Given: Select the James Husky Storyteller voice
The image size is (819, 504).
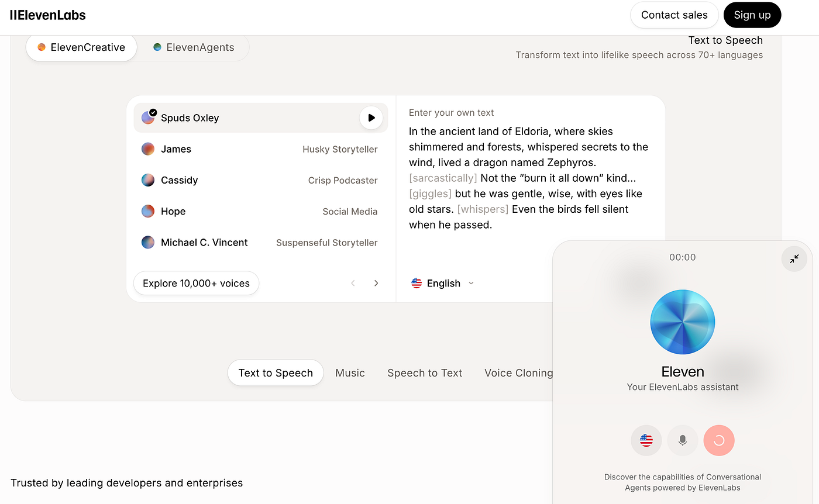Looking at the screenshot, I should pos(261,149).
